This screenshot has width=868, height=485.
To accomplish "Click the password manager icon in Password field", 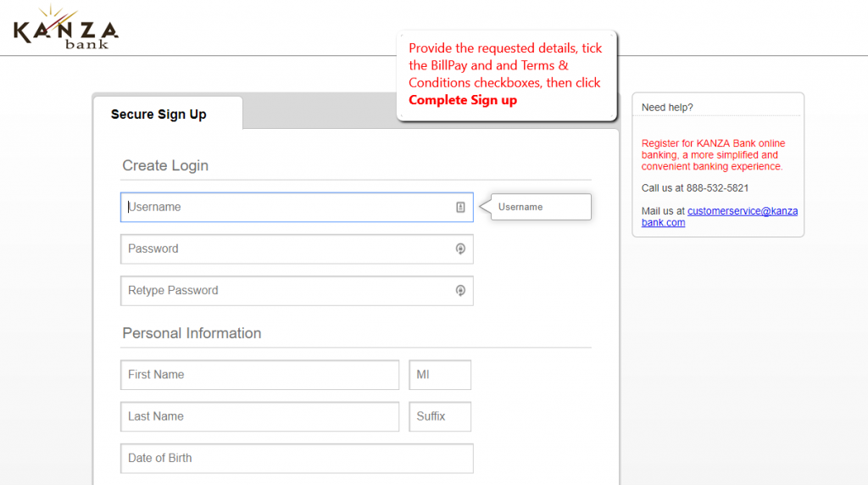I will tap(460, 248).
